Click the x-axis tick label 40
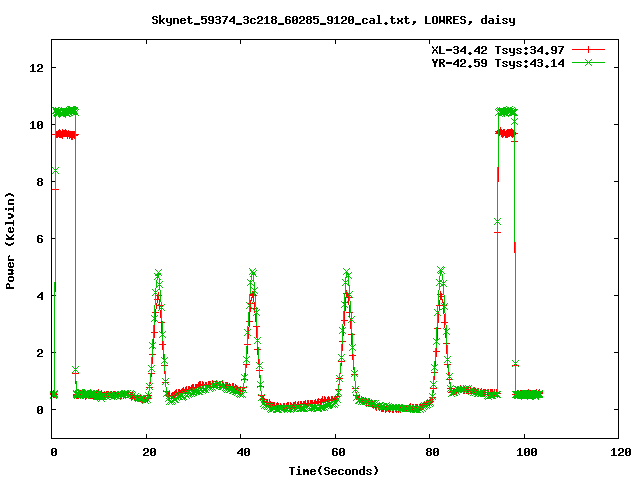This screenshot has height=480, width=640. pos(244,452)
